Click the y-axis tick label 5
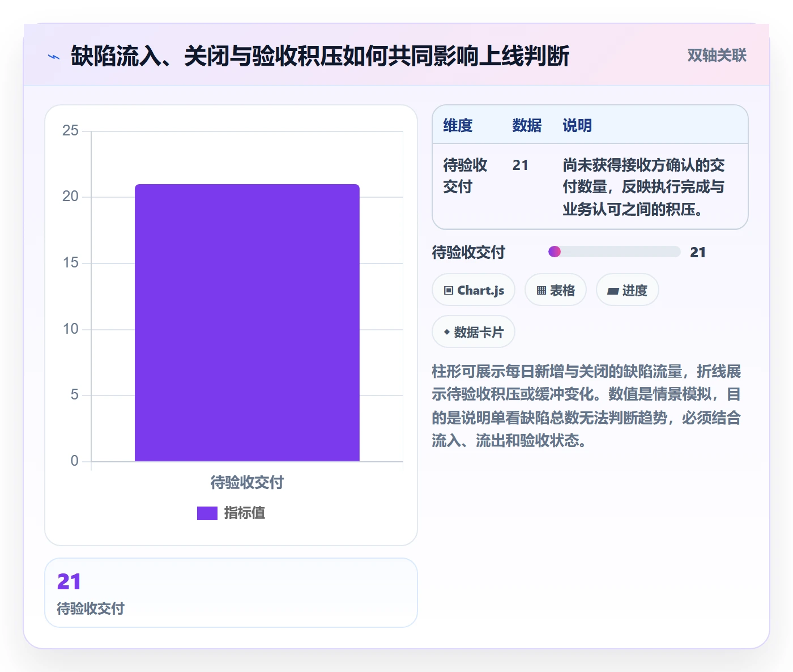The image size is (793, 672). coord(74,395)
